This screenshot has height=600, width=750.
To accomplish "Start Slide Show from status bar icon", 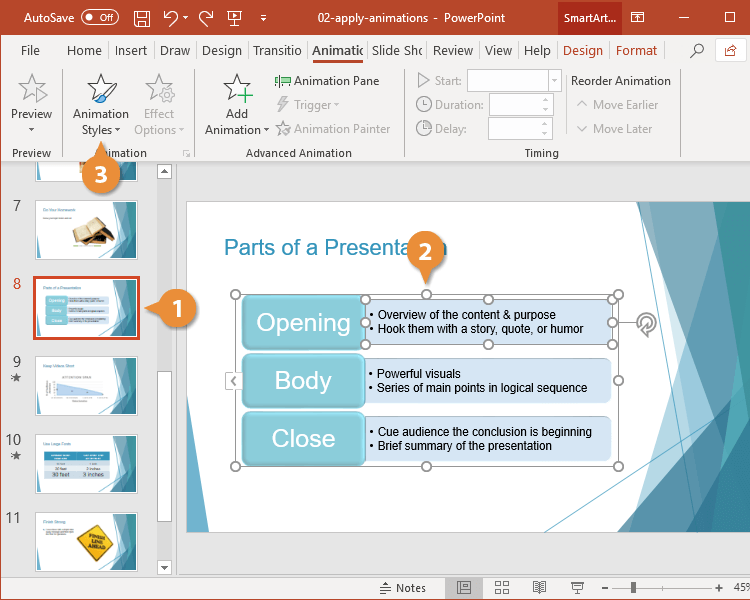I will pos(577,587).
